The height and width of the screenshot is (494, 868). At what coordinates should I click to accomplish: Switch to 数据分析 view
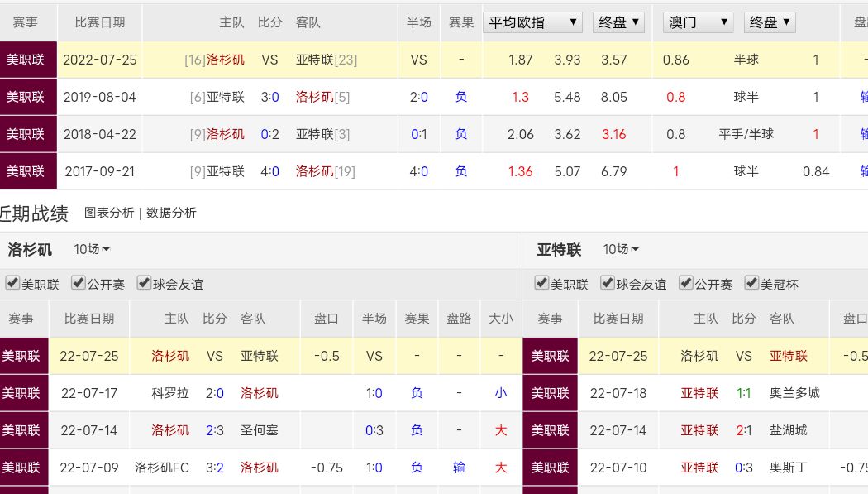point(171,213)
